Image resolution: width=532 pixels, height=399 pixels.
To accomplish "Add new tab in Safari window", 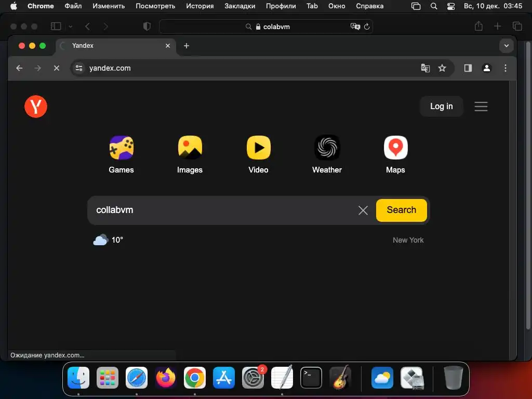I will pos(497,26).
